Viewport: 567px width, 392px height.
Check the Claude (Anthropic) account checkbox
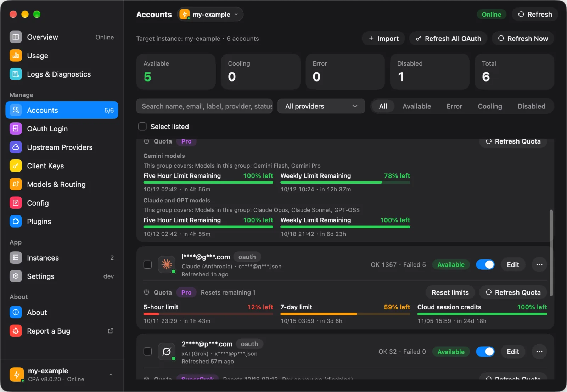tap(147, 264)
